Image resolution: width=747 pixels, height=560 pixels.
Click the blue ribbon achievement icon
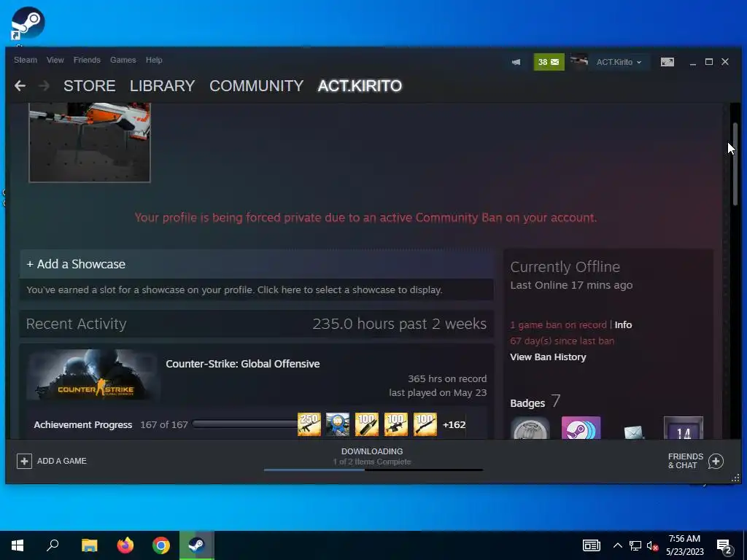[338, 424]
